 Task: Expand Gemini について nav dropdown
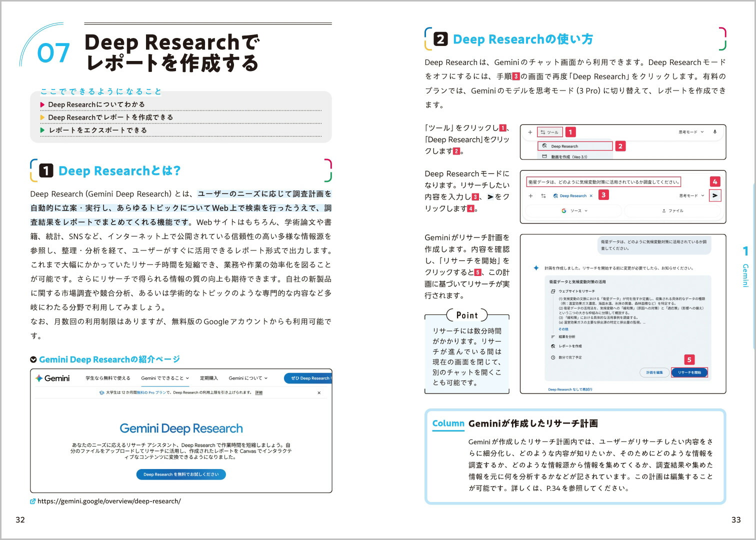248,378
